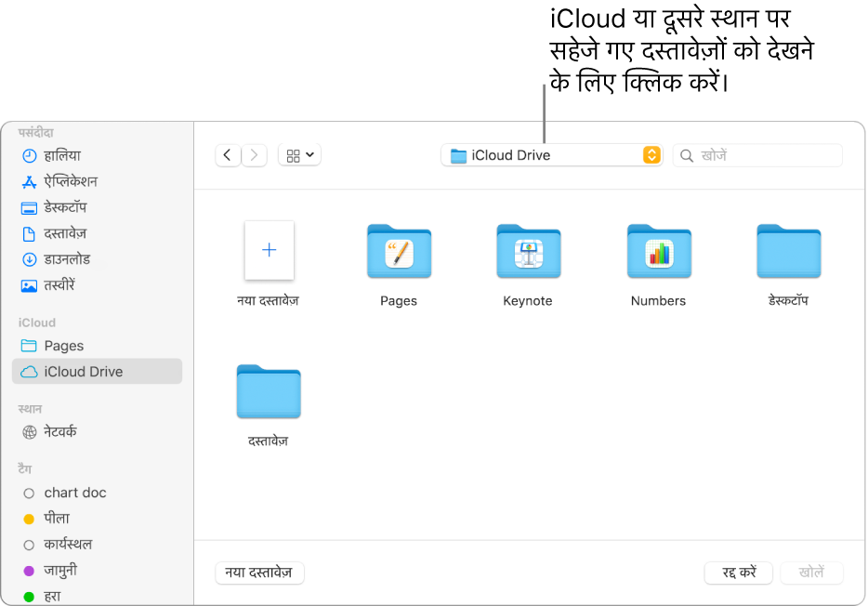Select iCloud Drive in the sidebar

(98, 372)
